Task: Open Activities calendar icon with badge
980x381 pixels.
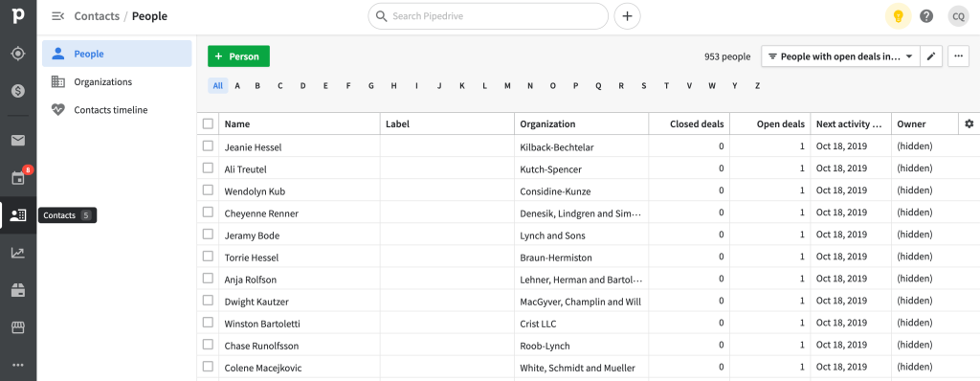Action: point(18,178)
